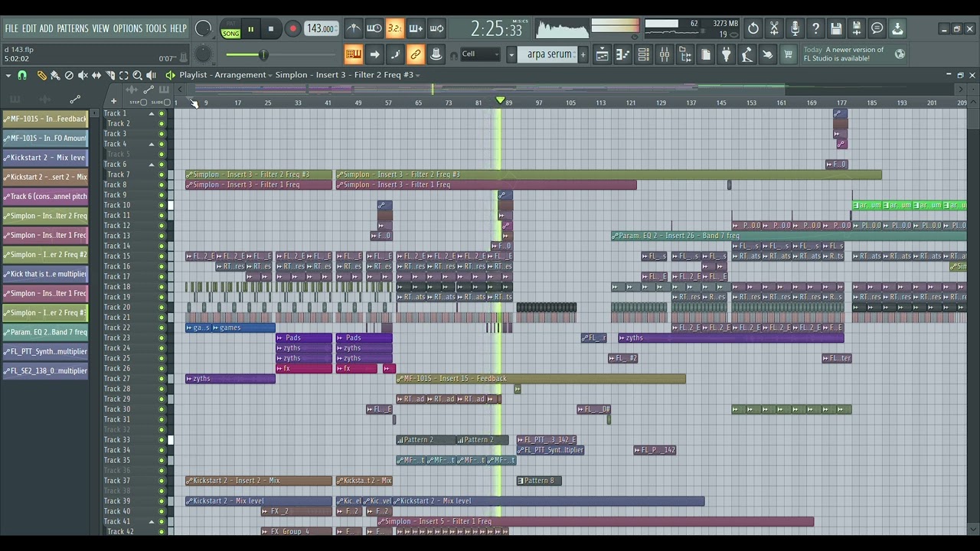980x551 pixels.
Task: Toggle typing keyboard to piano icon
Action: (353, 54)
